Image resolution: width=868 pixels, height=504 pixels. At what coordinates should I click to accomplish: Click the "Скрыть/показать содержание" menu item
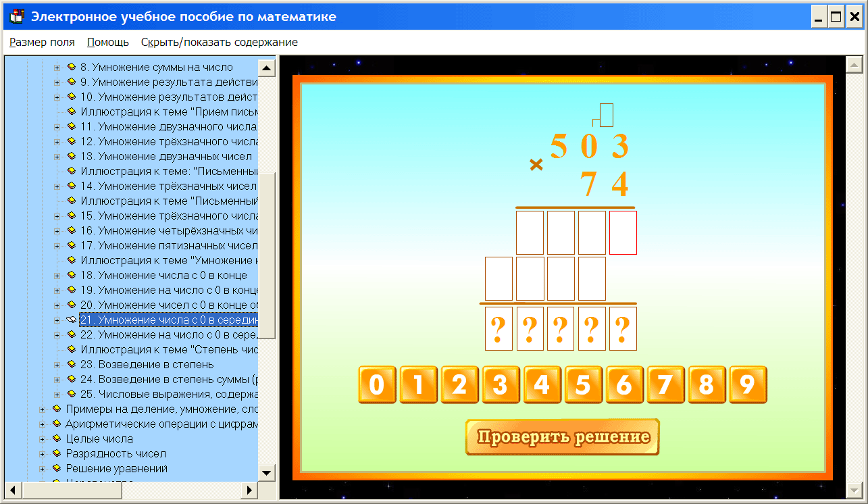pyautogui.click(x=220, y=43)
